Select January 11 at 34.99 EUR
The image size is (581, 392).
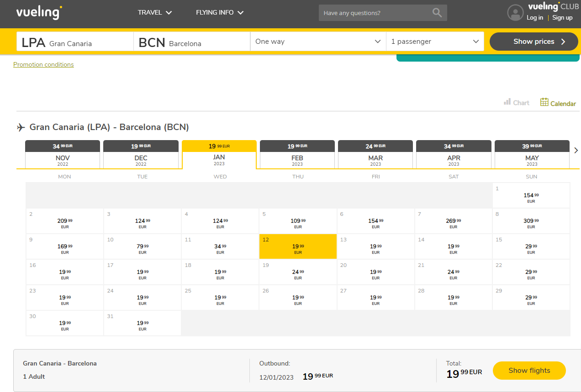220,246
